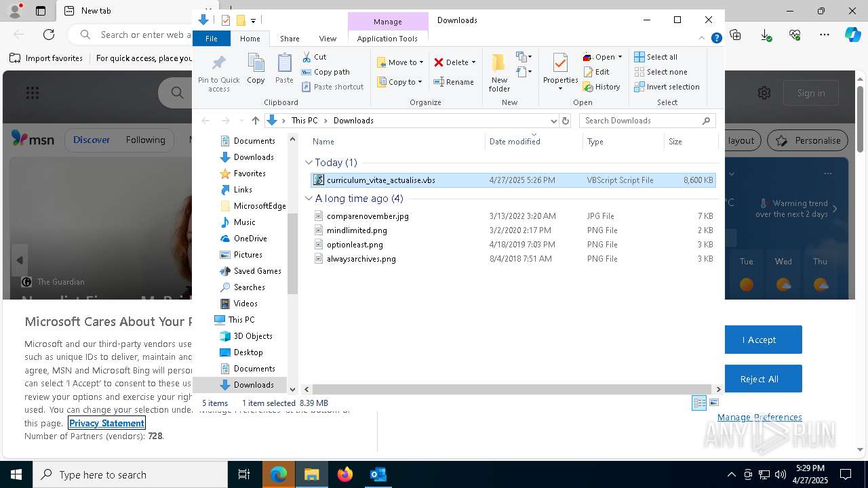The width and height of the screenshot is (868, 488).
Task: Expand Delete options dropdown arrow
Action: click(x=473, y=62)
